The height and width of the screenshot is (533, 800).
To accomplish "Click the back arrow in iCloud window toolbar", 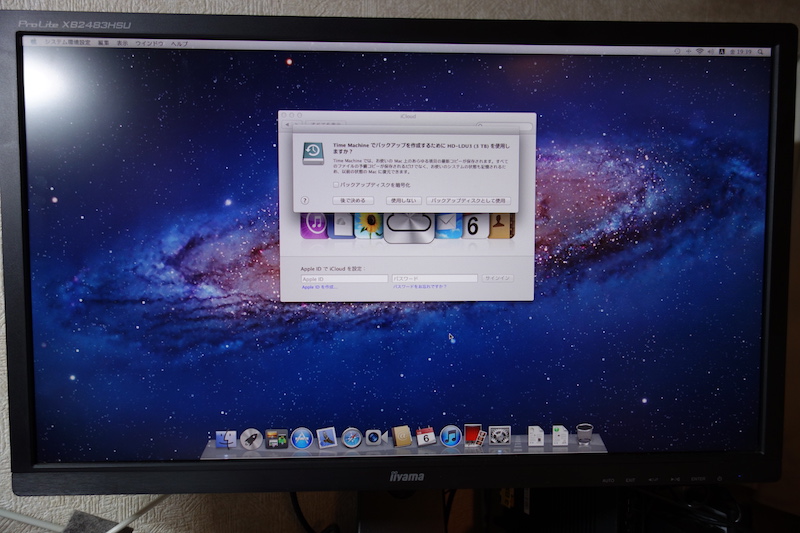I will (x=287, y=124).
